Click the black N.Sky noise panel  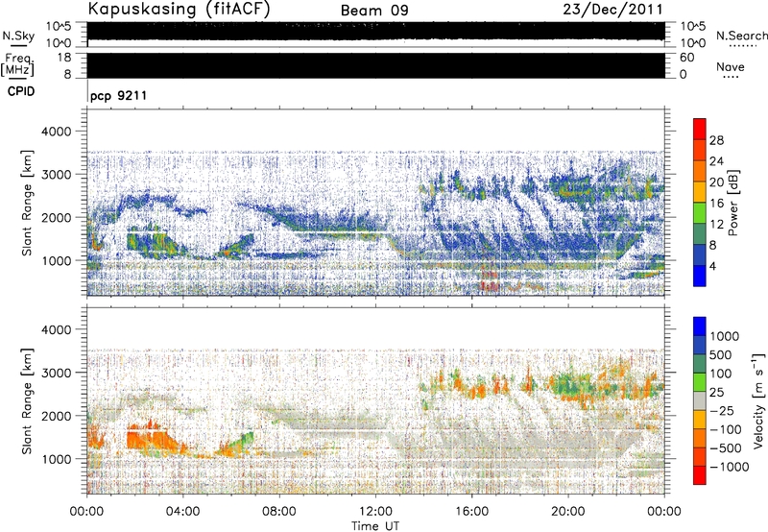coord(376,31)
